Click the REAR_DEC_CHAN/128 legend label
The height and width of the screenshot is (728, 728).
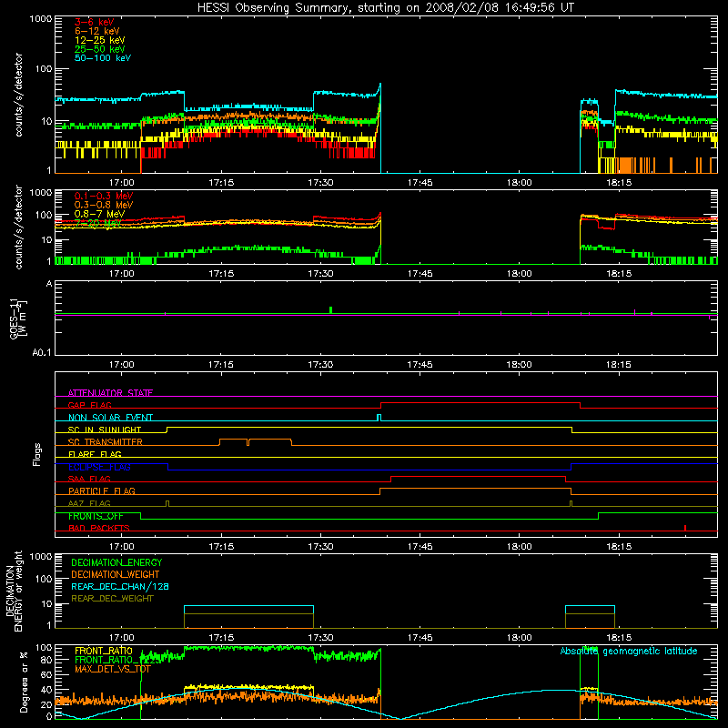pos(120,586)
